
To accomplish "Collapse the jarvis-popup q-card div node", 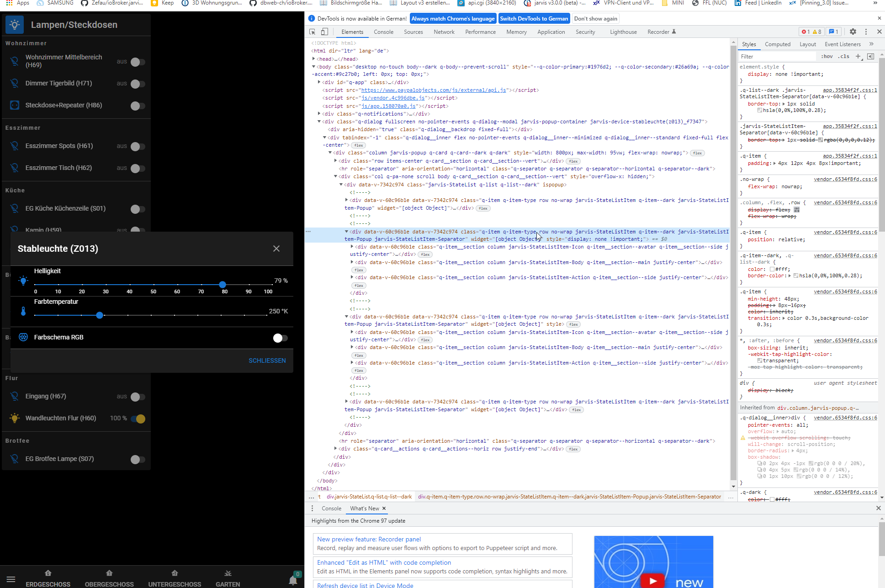I will tap(330, 153).
